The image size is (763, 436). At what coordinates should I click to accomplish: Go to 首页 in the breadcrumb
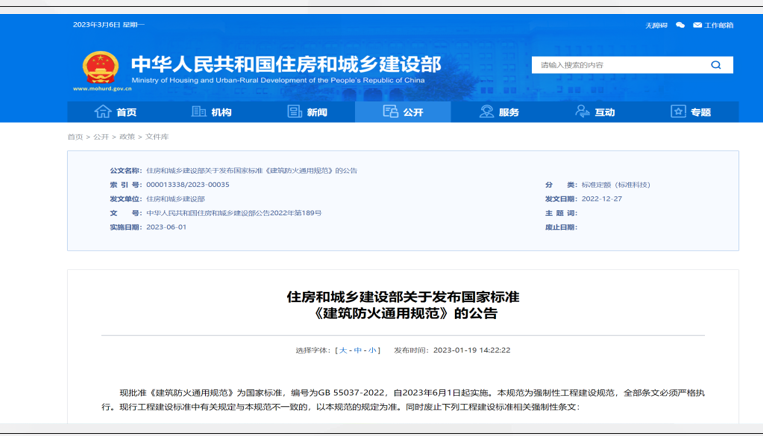pos(75,137)
